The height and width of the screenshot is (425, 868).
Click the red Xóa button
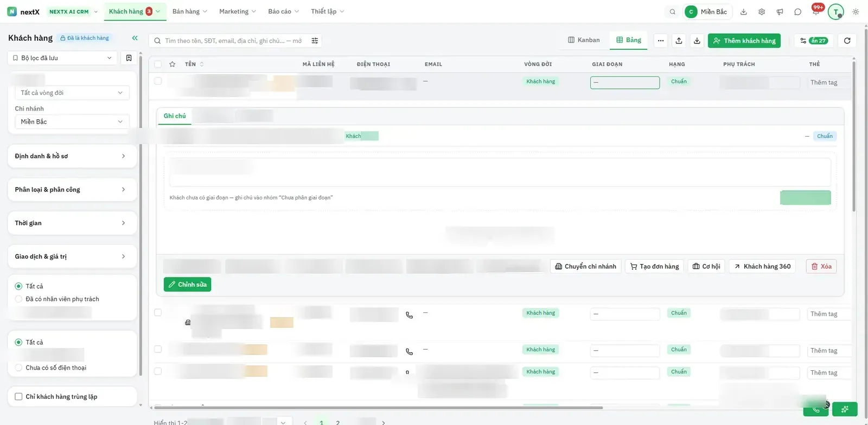821,266
